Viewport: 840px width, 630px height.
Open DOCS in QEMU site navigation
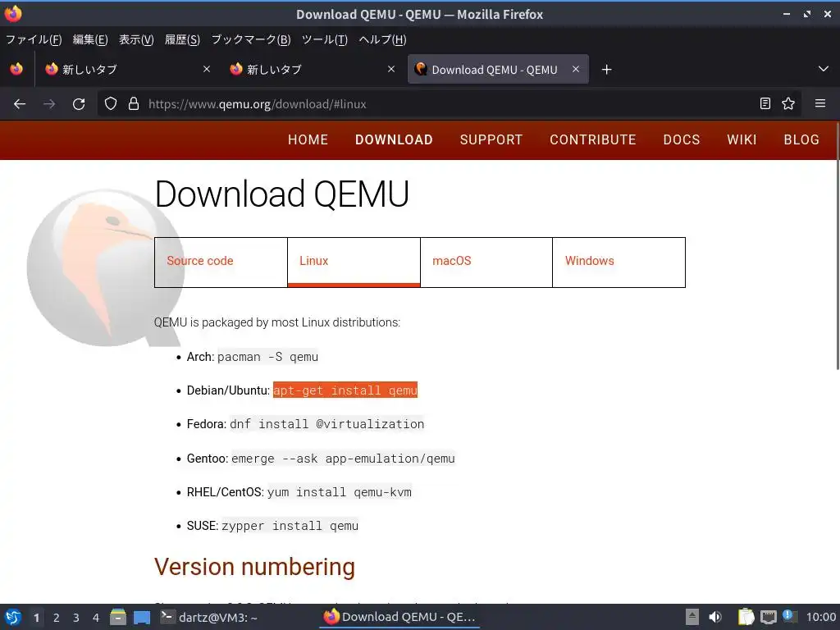[x=682, y=139]
